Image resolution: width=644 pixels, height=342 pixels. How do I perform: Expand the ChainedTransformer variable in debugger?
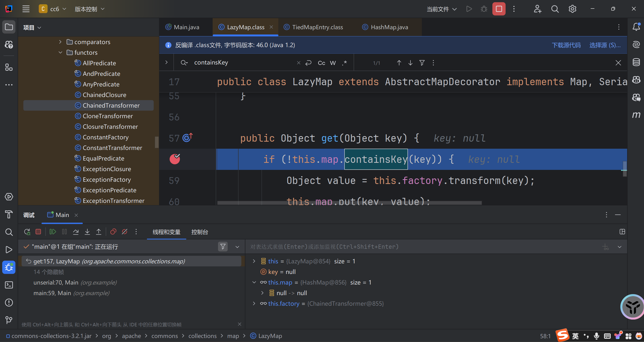click(x=255, y=304)
